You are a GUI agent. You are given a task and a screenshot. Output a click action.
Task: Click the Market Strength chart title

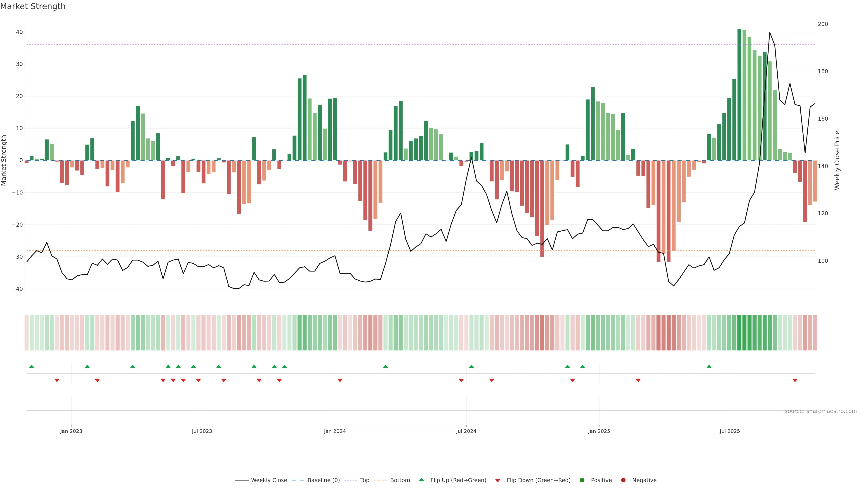coord(33,6)
